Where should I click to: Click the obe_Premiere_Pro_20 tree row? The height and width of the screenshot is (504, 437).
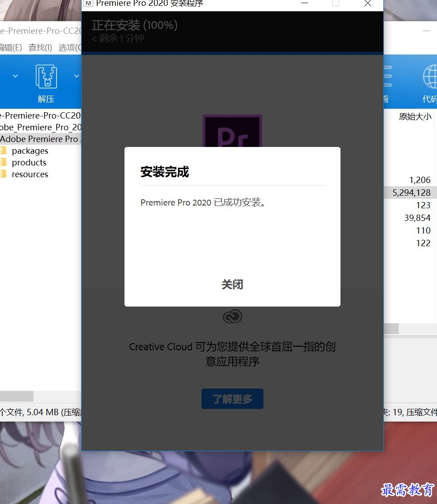(x=41, y=127)
